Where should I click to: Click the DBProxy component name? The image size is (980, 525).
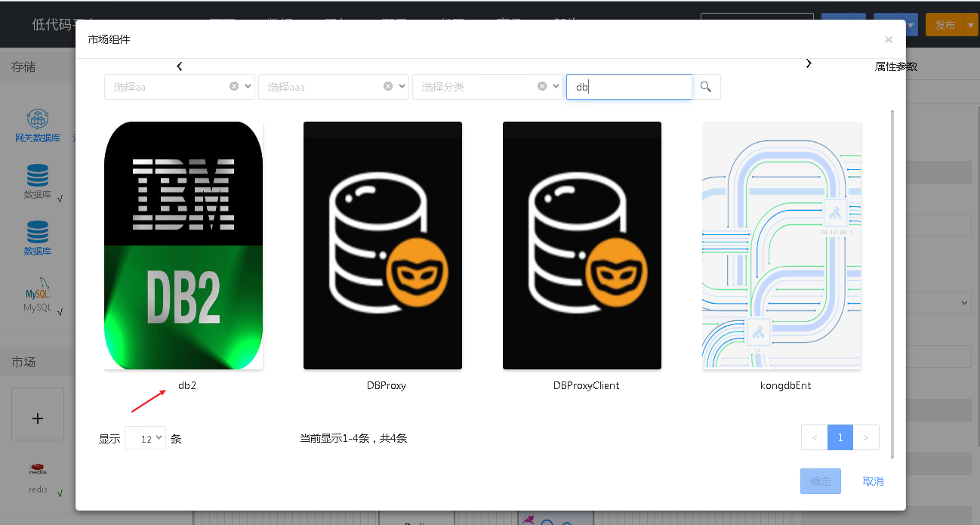[x=387, y=385]
